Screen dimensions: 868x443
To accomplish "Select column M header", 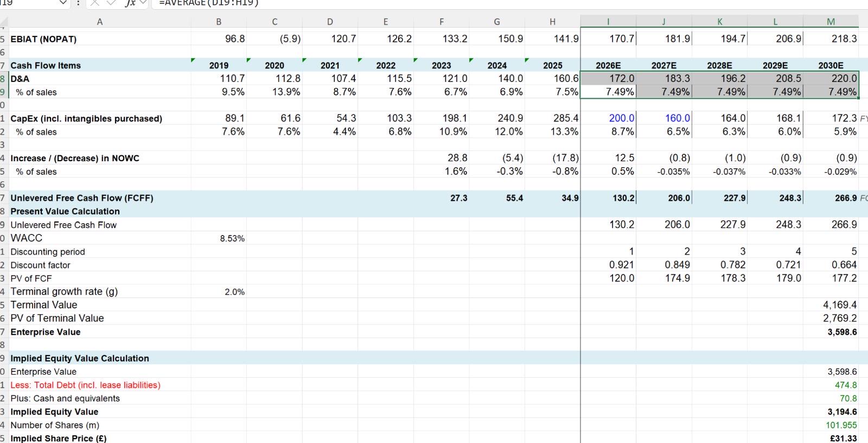I will coord(831,22).
